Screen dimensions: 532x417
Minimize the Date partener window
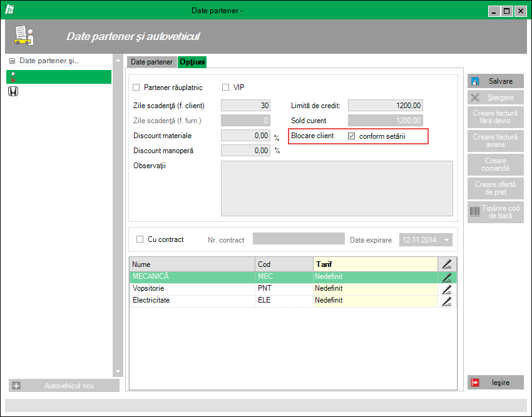(494, 11)
